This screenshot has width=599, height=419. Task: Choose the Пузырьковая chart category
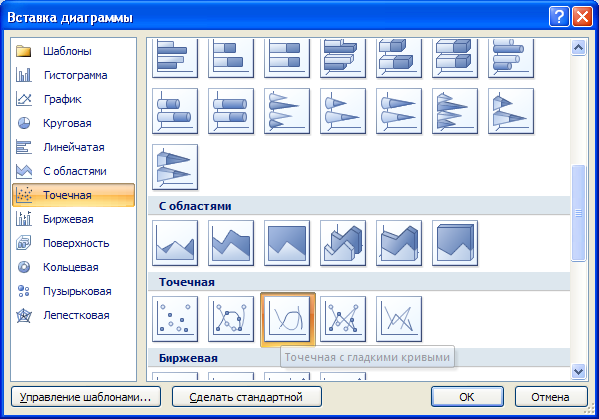pyautogui.click(x=73, y=291)
